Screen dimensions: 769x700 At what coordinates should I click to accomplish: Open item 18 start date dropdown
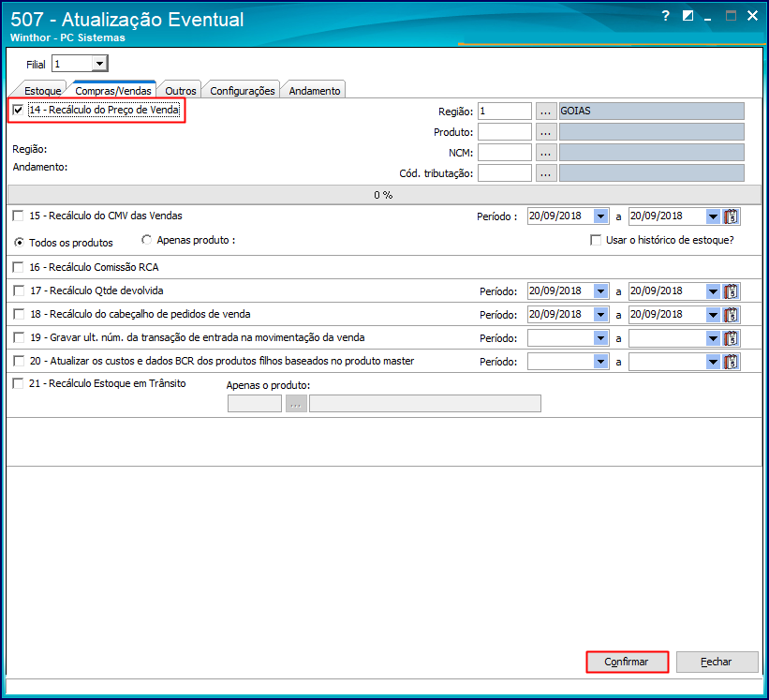(600, 315)
